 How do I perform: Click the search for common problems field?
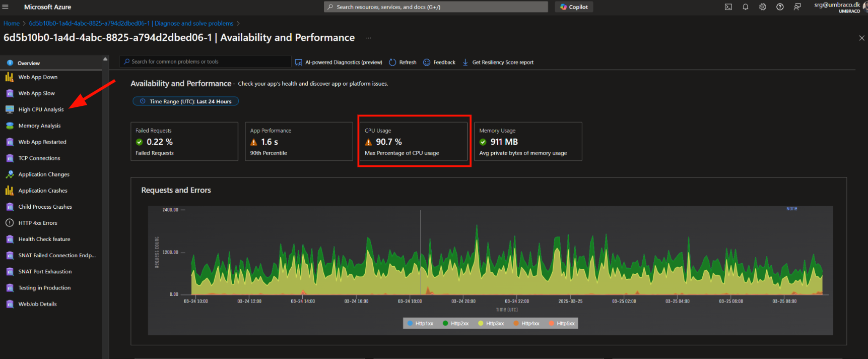(x=207, y=62)
